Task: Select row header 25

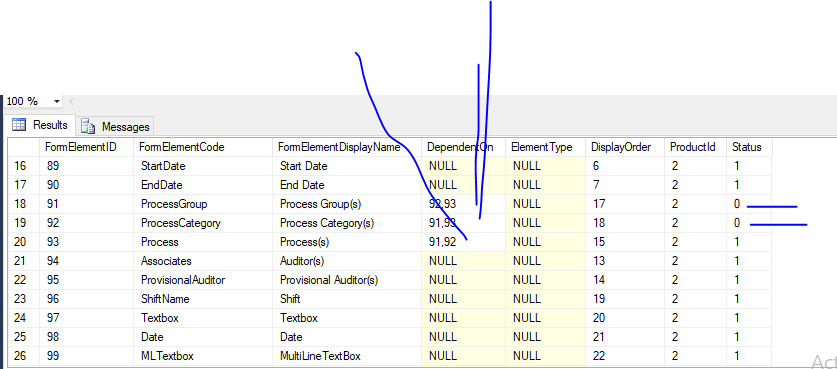Action: 23,337
